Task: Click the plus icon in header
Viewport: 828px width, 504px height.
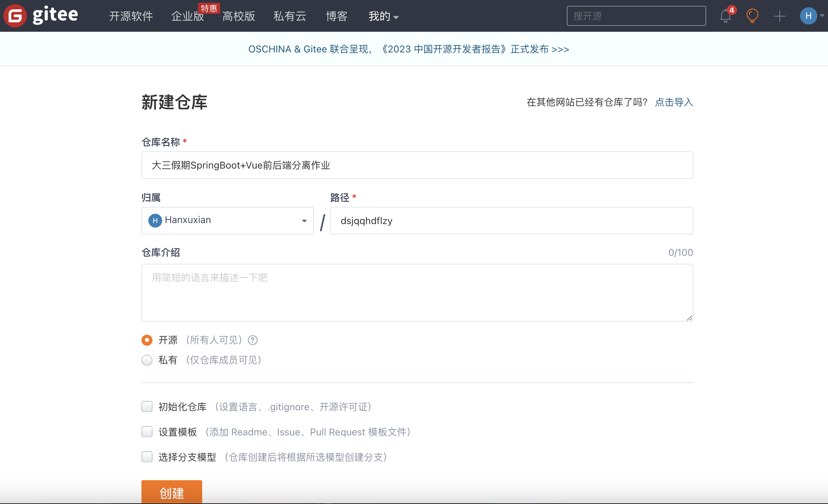Action: 779,16
